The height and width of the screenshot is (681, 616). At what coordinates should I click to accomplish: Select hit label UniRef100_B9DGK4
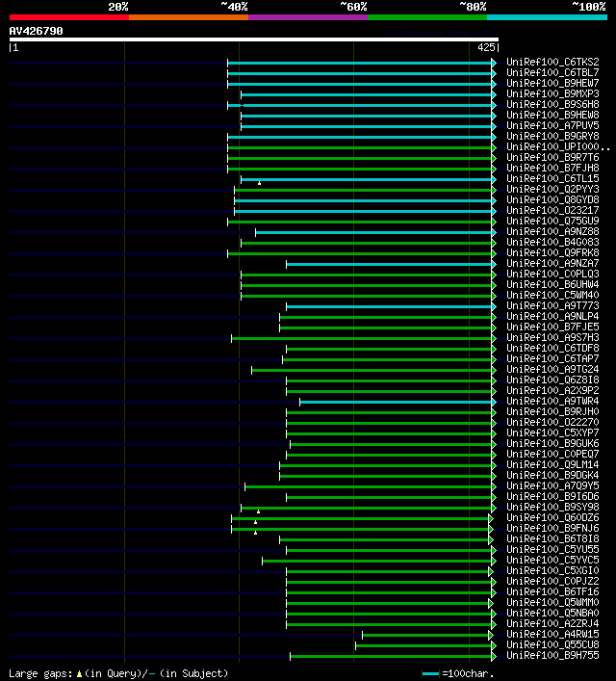[x=552, y=476]
